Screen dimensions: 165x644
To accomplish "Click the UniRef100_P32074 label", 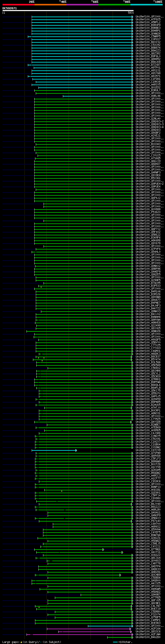I will (148, 614).
